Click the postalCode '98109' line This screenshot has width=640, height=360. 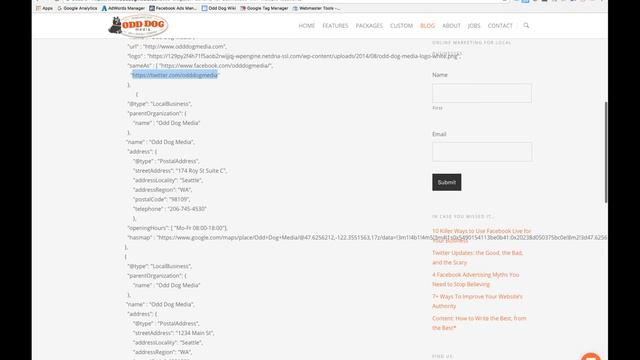pos(162,199)
